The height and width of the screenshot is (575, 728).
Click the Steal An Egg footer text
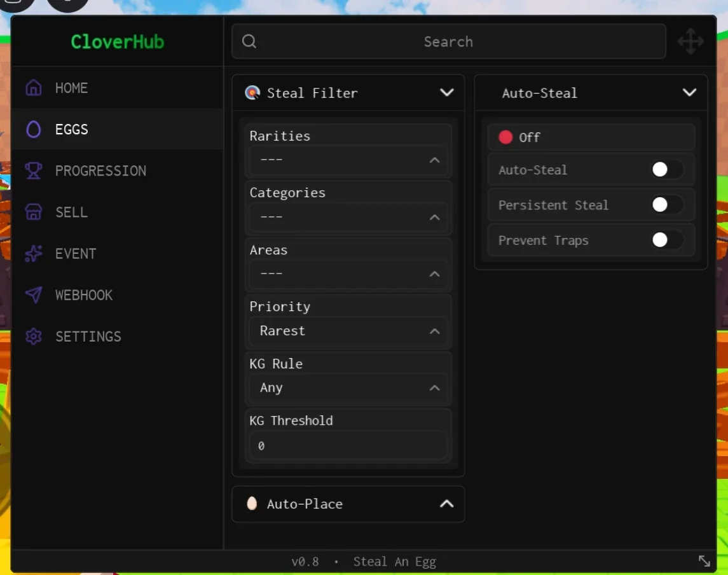(395, 562)
